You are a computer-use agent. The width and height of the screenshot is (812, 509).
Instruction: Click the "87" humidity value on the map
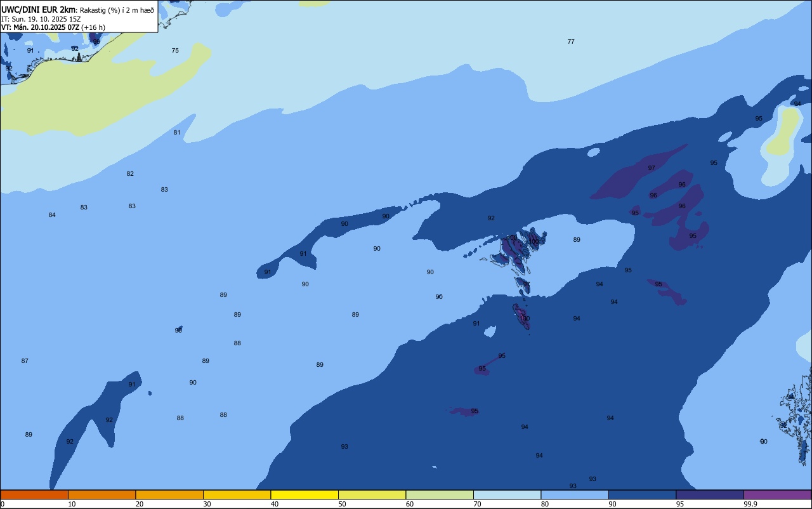coord(25,360)
